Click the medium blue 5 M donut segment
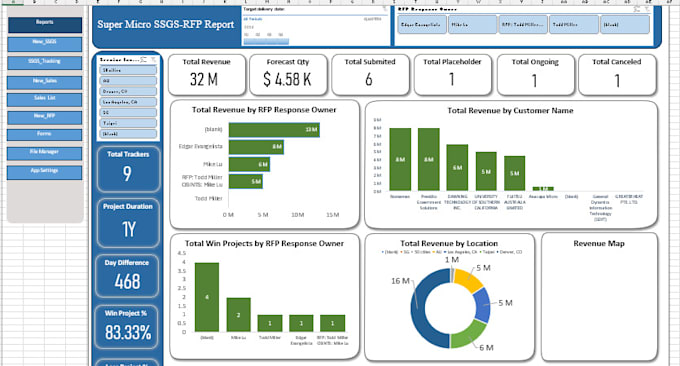Screen dimensions: 680x366 [x=482, y=306]
